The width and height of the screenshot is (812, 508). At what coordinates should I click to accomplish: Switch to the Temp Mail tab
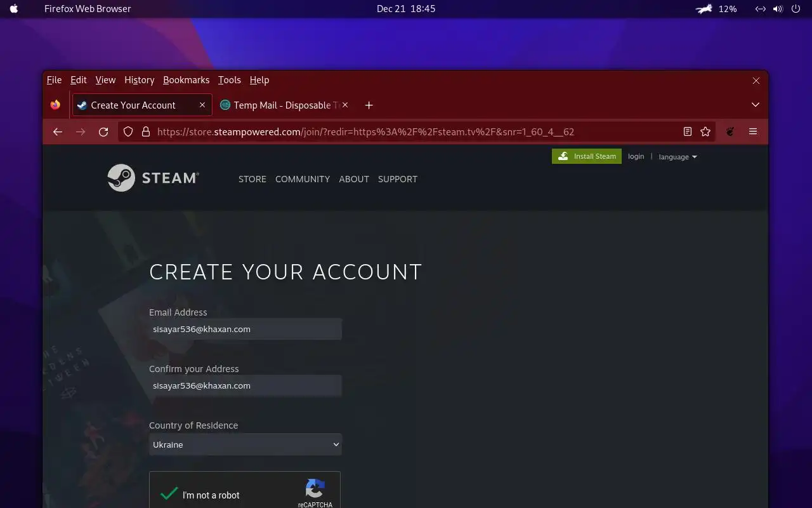point(285,105)
